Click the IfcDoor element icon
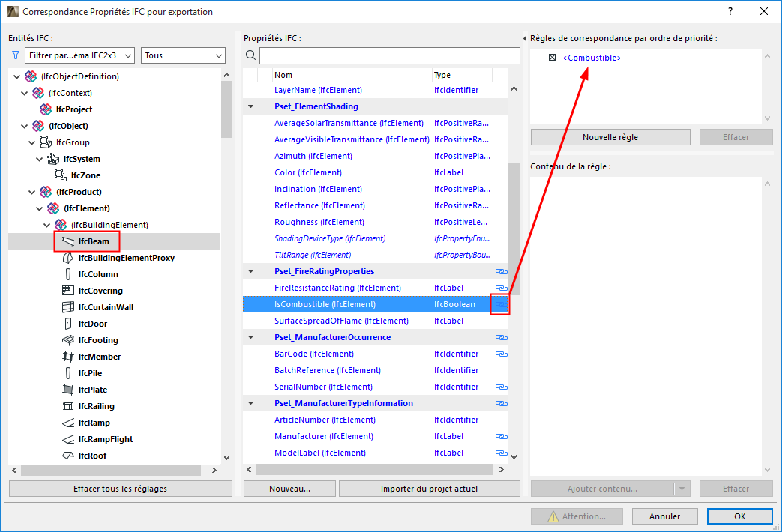This screenshot has width=782, height=532. [x=67, y=324]
